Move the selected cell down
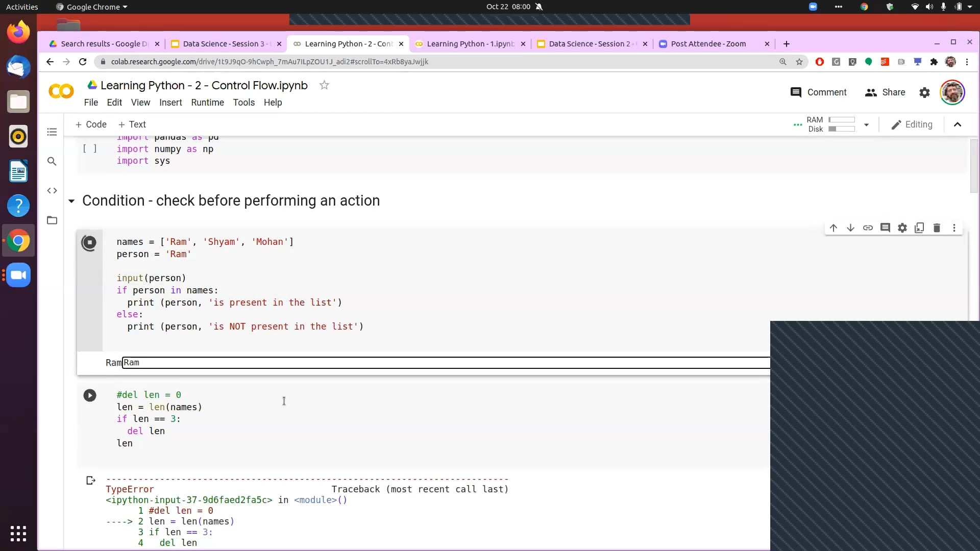Viewport: 980px width, 551px height. click(x=850, y=228)
